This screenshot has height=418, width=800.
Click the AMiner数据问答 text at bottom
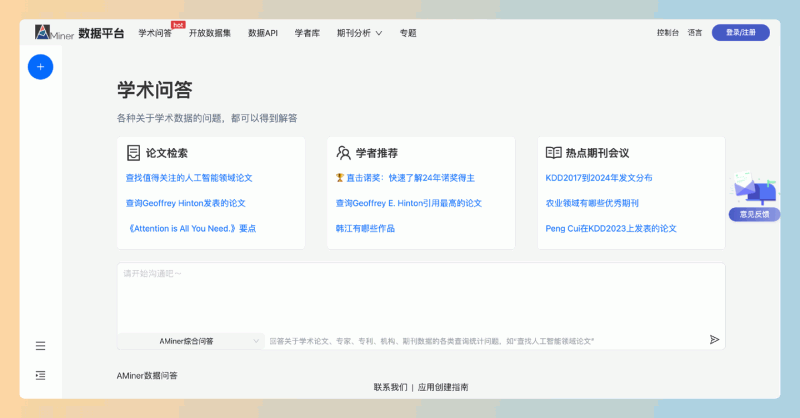click(x=147, y=376)
